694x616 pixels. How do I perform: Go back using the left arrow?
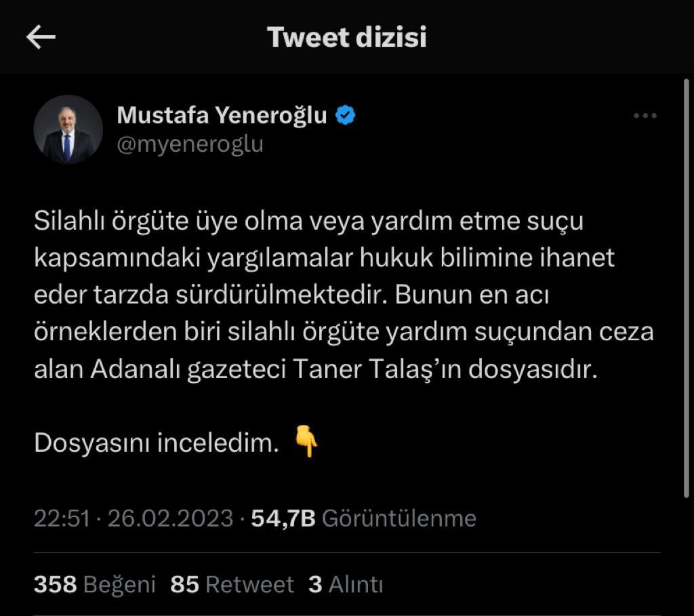coord(41,37)
